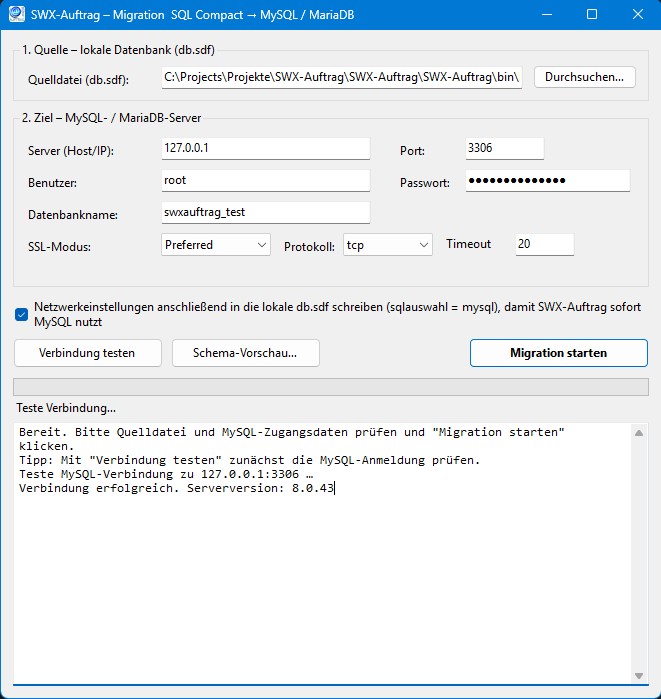The image size is (661, 699).
Task: Open the SSL-Modus dropdown
Action: (216, 245)
